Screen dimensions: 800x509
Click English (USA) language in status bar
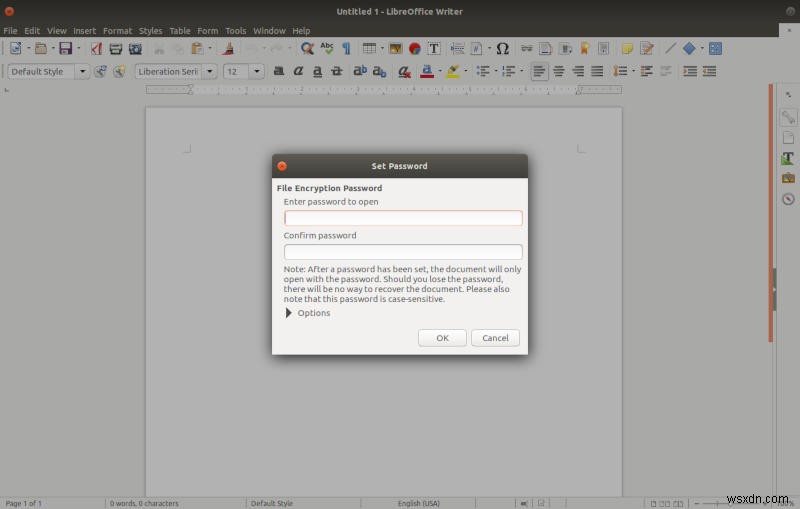click(x=418, y=503)
